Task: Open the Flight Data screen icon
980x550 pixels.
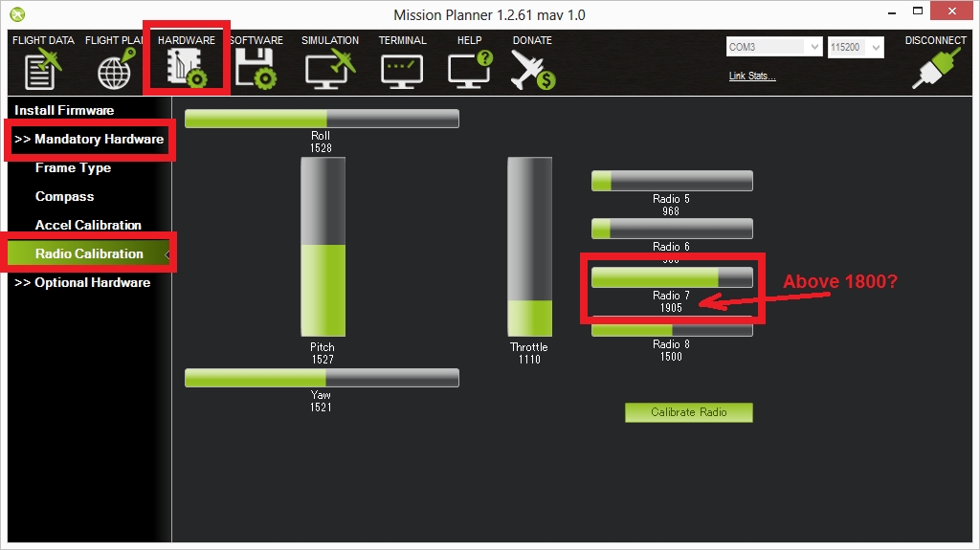Action: pos(43,69)
